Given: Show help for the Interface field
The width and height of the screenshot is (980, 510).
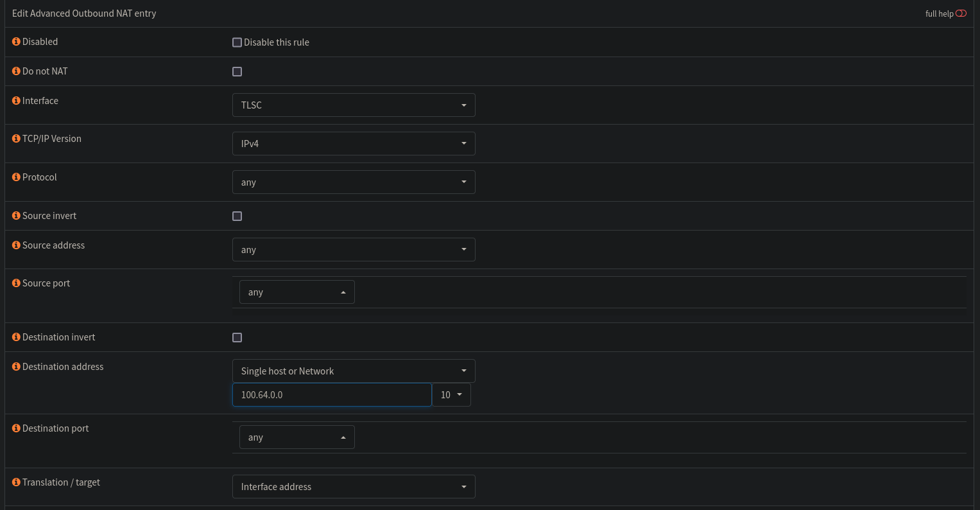Looking at the screenshot, I should tap(17, 101).
